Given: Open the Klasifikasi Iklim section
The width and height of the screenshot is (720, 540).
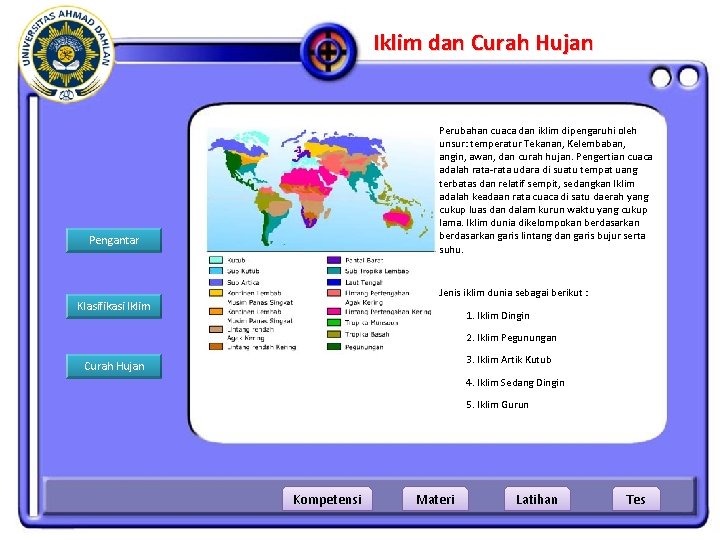Looking at the screenshot, I should 114,306.
